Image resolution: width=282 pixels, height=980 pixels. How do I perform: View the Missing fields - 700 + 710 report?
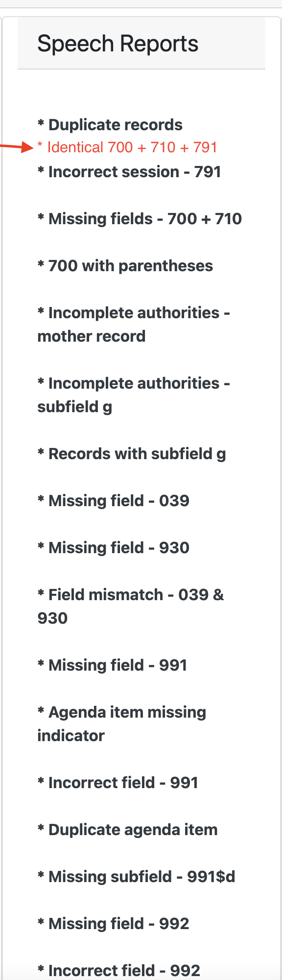pos(139,219)
